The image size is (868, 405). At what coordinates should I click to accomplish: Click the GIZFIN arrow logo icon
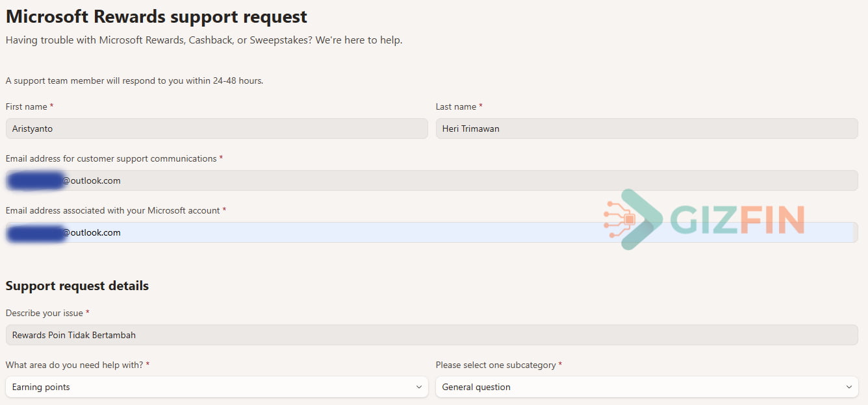(x=633, y=219)
